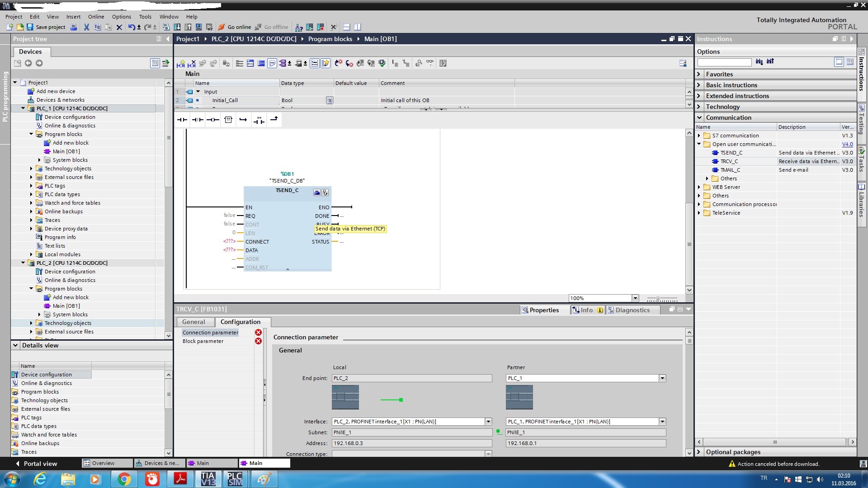868x488 pixels.
Task: Open TSEND_C diagnostics stethoscope icon
Action: 325,192
